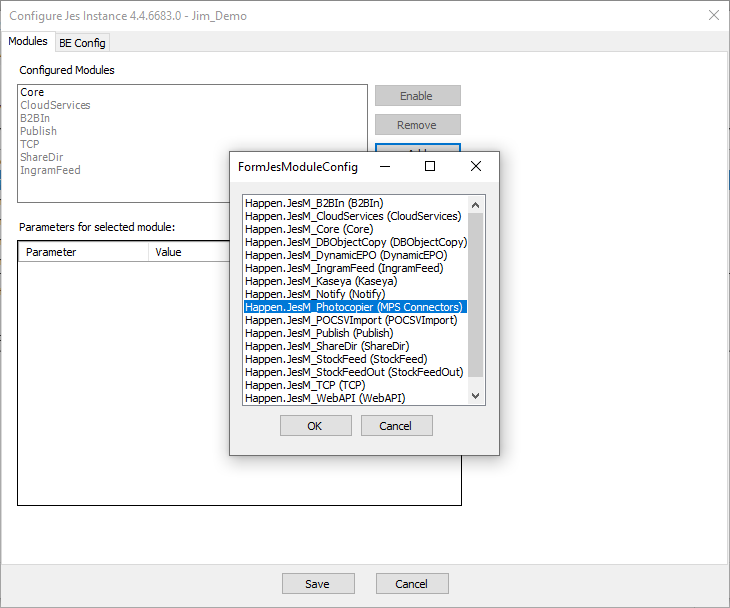730x608 pixels.
Task: Click the Remove module button
Action: coord(418,125)
